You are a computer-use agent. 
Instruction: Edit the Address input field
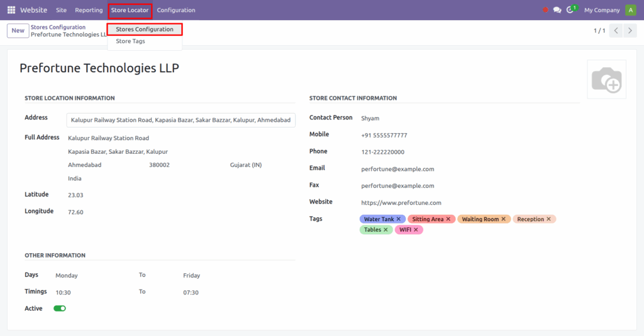(180, 120)
